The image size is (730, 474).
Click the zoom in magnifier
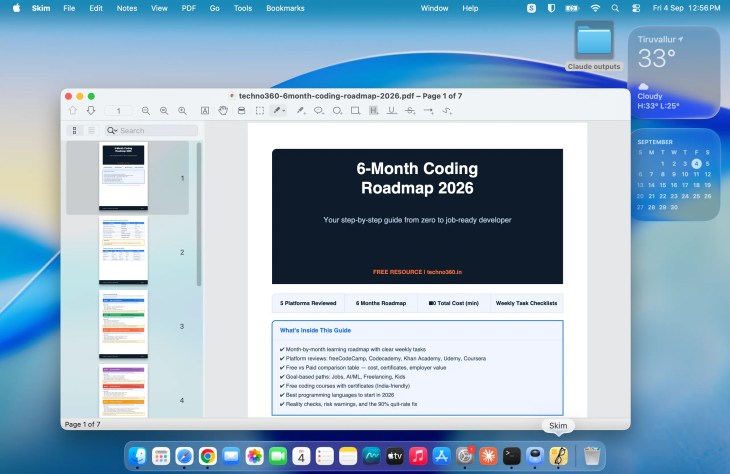pyautogui.click(x=182, y=111)
